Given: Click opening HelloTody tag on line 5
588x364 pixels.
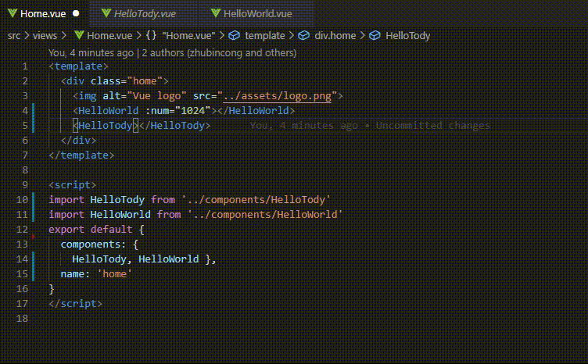Looking at the screenshot, I should coord(106,126).
